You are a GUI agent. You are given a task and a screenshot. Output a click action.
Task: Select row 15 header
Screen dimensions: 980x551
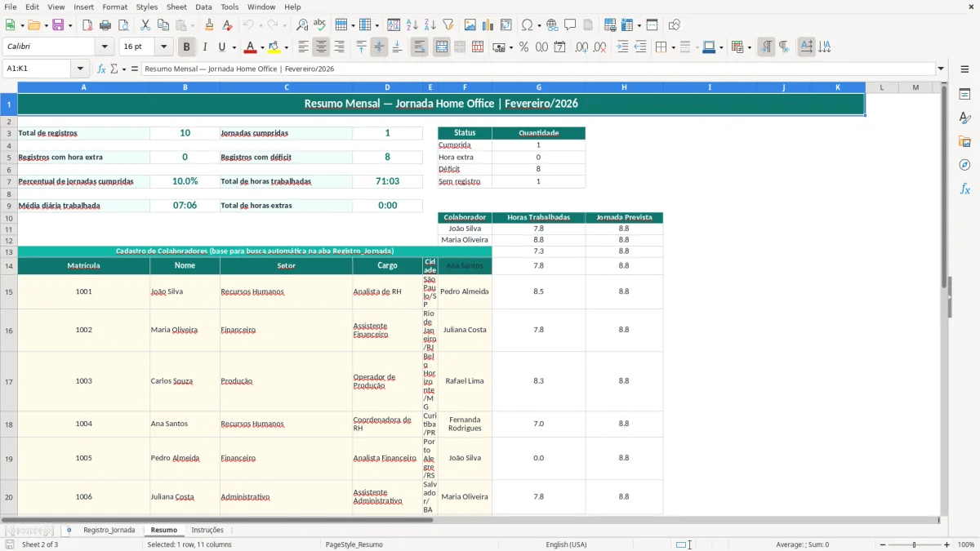click(9, 291)
